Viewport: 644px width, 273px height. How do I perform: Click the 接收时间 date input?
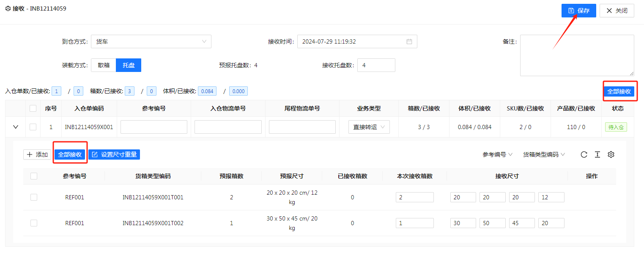[357, 41]
